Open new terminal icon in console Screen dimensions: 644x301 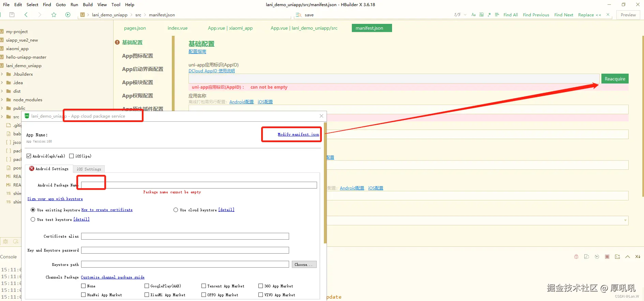(617, 257)
